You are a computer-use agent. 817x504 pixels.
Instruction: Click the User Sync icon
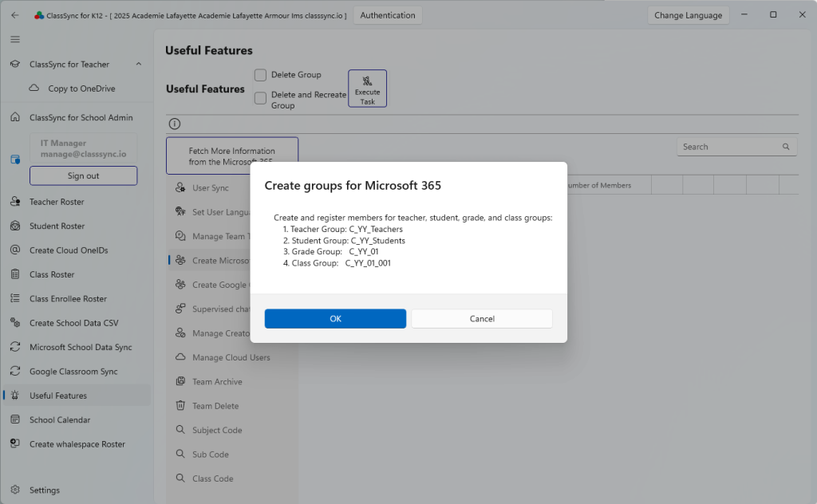click(x=180, y=187)
